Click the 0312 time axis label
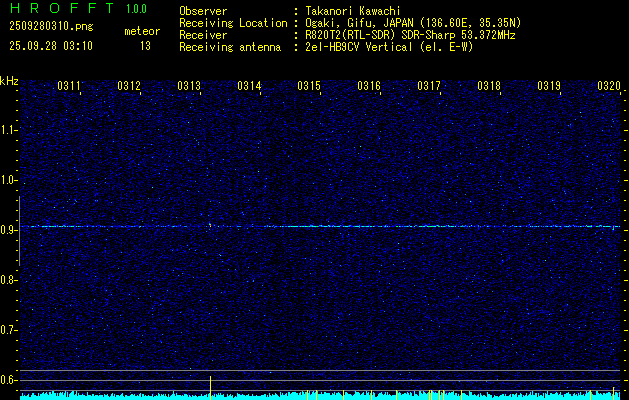The width and height of the screenshot is (629, 400). click(129, 85)
